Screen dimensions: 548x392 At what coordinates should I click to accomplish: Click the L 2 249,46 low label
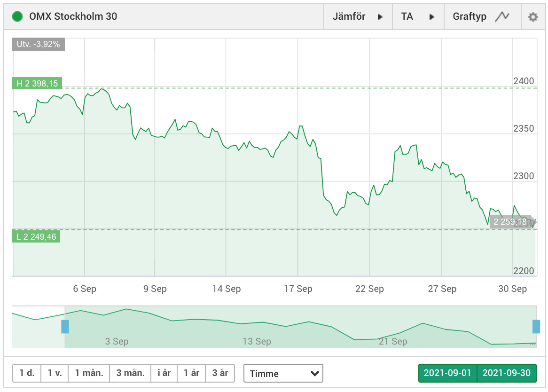pyautogui.click(x=36, y=236)
